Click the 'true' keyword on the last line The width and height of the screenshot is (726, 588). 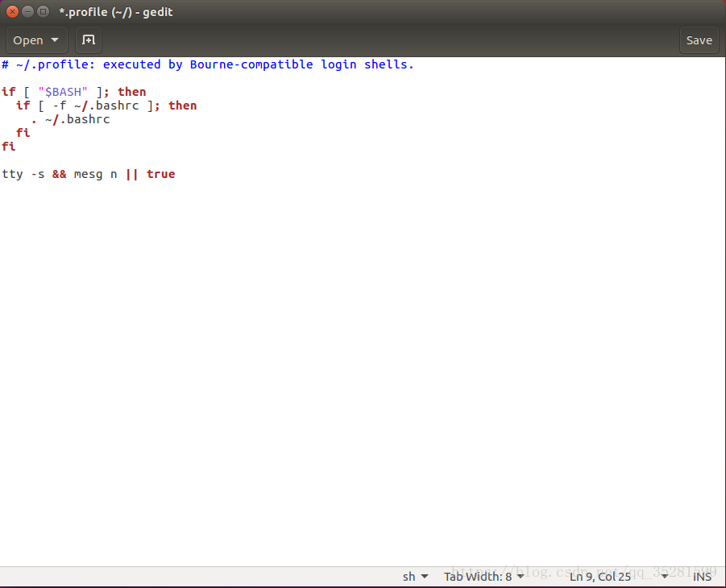click(160, 174)
